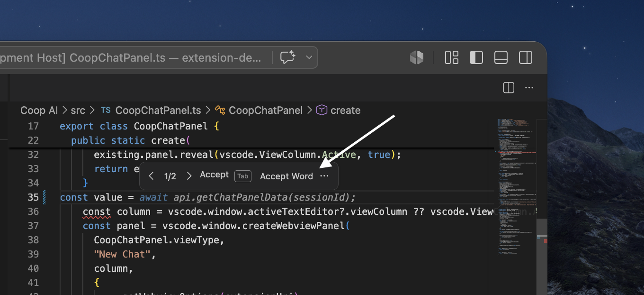This screenshot has height=295, width=644.
Task: Click 'const column' on line 36
Action: (117, 212)
